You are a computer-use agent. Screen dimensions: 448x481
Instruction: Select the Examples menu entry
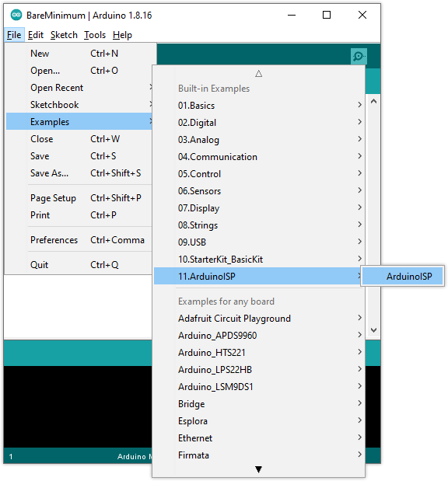(79, 122)
